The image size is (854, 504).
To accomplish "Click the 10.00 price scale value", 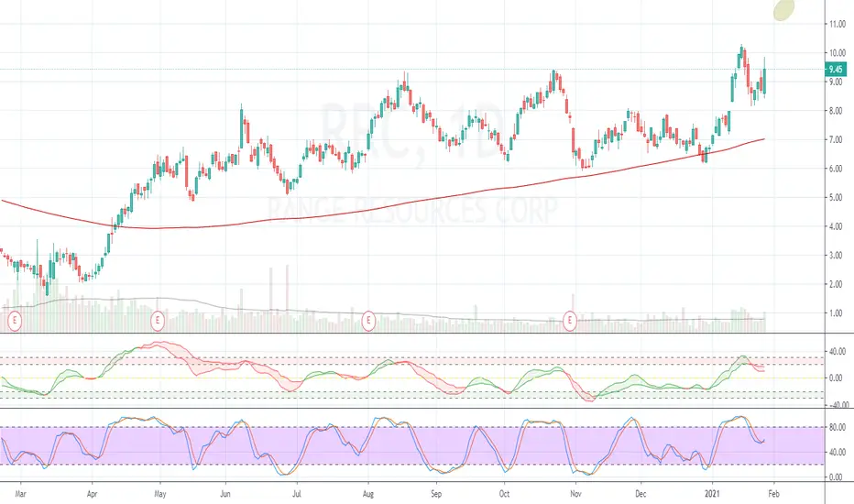I will tap(838, 53).
